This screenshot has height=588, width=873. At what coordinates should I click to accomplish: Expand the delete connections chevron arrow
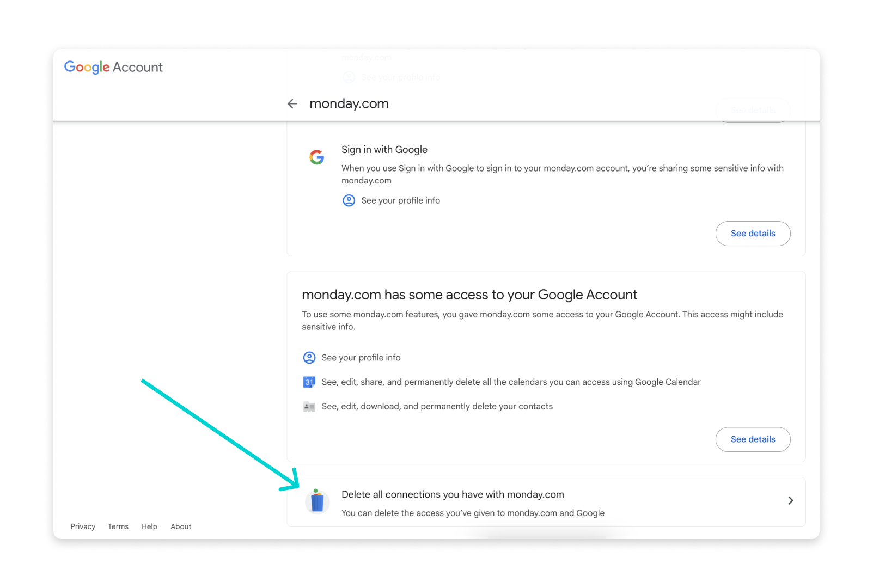(790, 500)
